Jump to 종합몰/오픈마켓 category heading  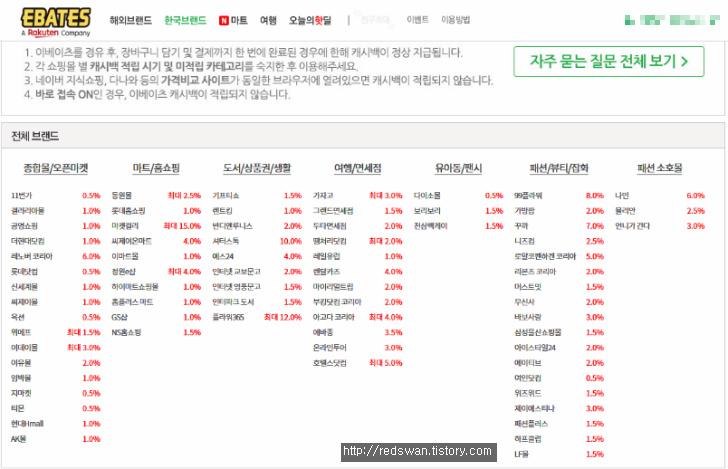tap(56, 168)
